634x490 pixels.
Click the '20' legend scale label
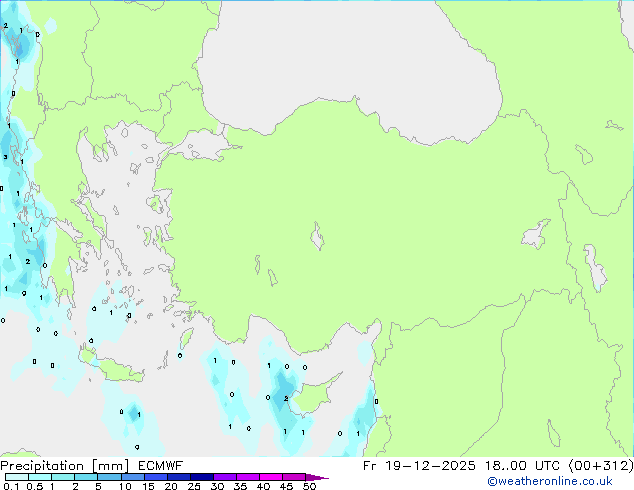click(171, 486)
